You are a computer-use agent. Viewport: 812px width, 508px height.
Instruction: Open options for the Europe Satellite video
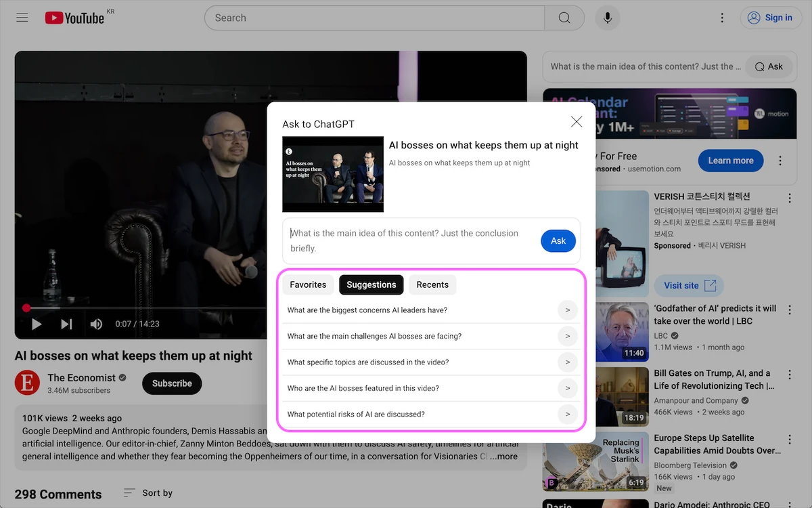click(790, 440)
